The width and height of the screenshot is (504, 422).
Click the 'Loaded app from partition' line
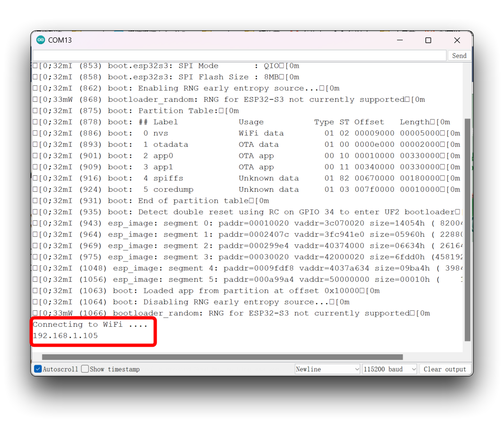[x=206, y=291]
